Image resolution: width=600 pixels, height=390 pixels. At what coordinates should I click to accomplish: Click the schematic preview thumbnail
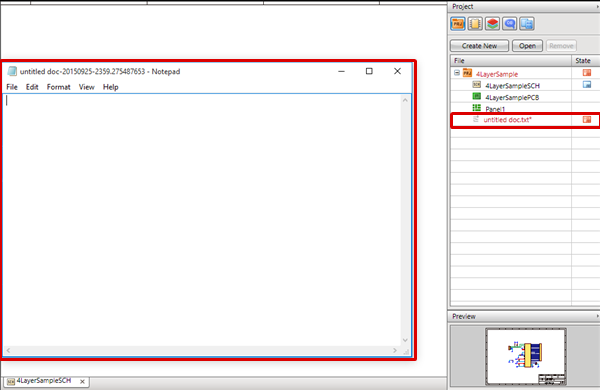[526, 356]
